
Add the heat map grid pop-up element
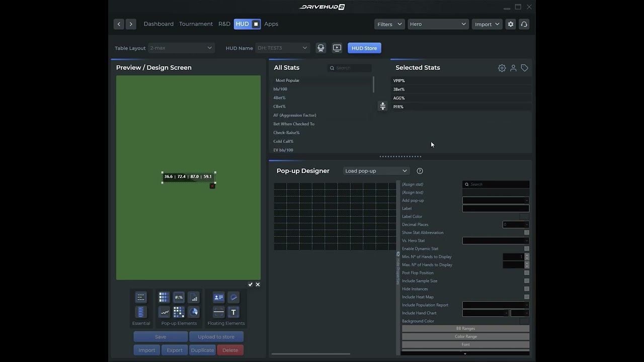coord(163,297)
